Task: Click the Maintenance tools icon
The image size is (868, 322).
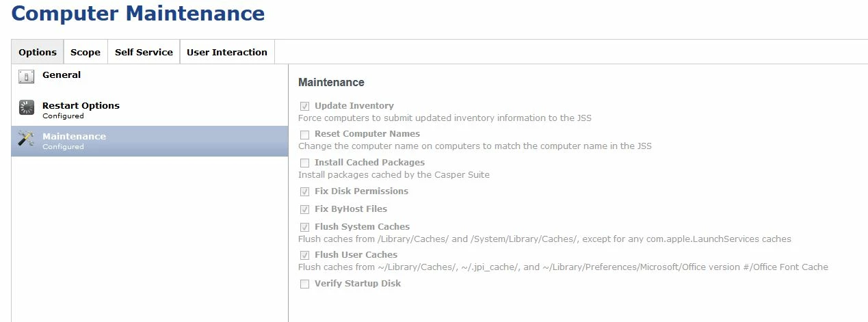Action: pyautogui.click(x=26, y=138)
